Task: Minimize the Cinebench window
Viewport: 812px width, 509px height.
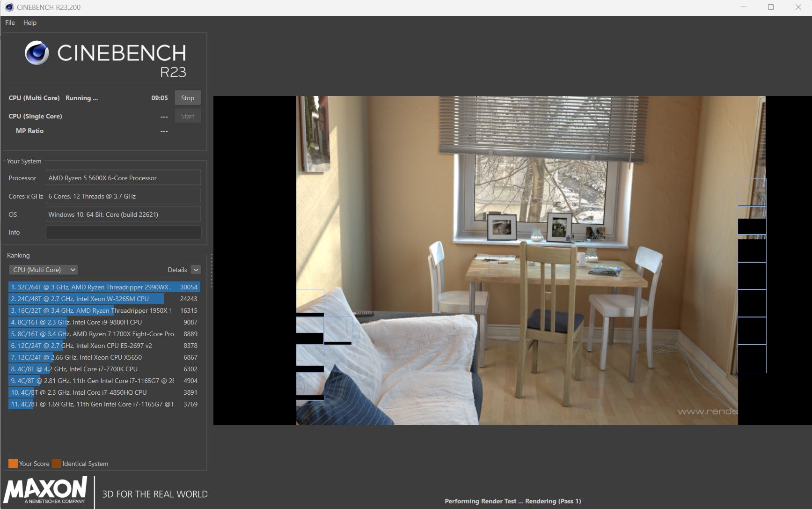Action: [x=744, y=7]
